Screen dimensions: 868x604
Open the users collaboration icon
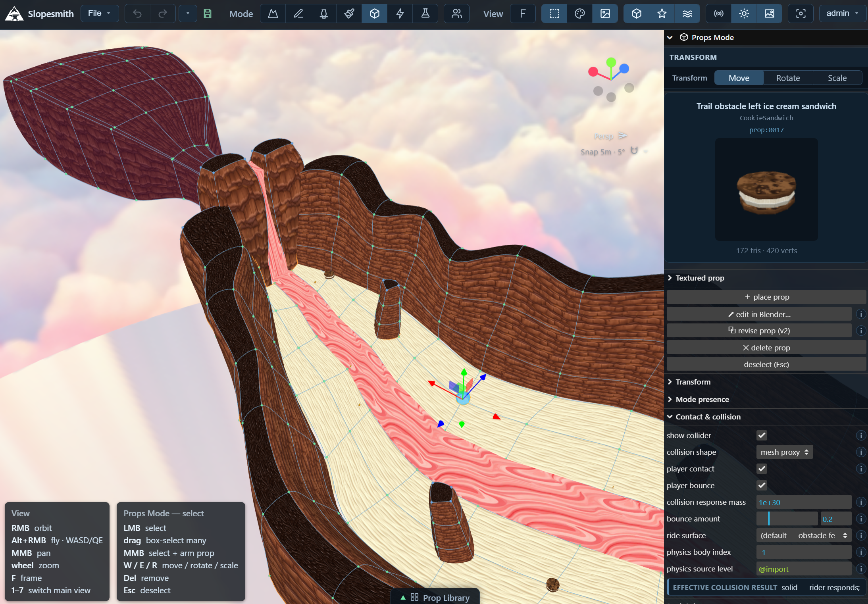click(x=457, y=13)
